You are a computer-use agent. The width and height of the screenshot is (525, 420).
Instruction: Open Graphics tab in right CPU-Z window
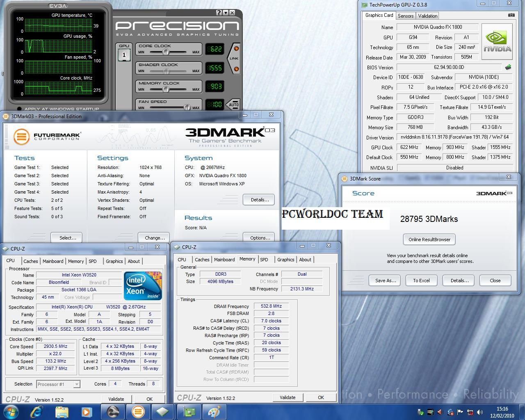pyautogui.click(x=286, y=260)
